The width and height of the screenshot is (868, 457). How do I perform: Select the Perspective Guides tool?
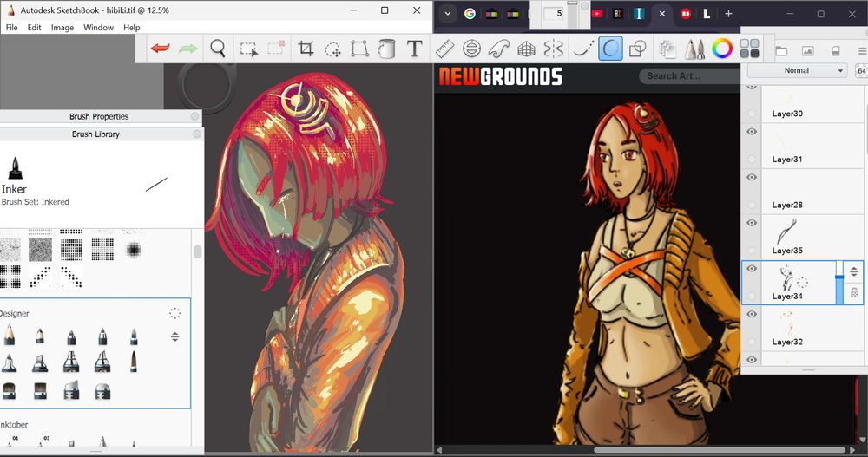[x=527, y=49]
